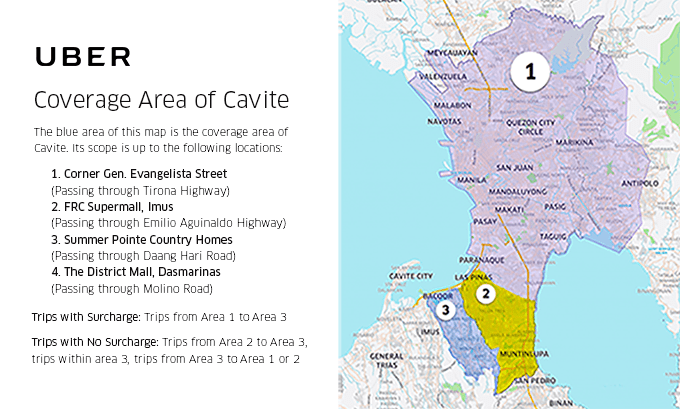
Task: Click the MARIKINA map label
Action: point(575,142)
